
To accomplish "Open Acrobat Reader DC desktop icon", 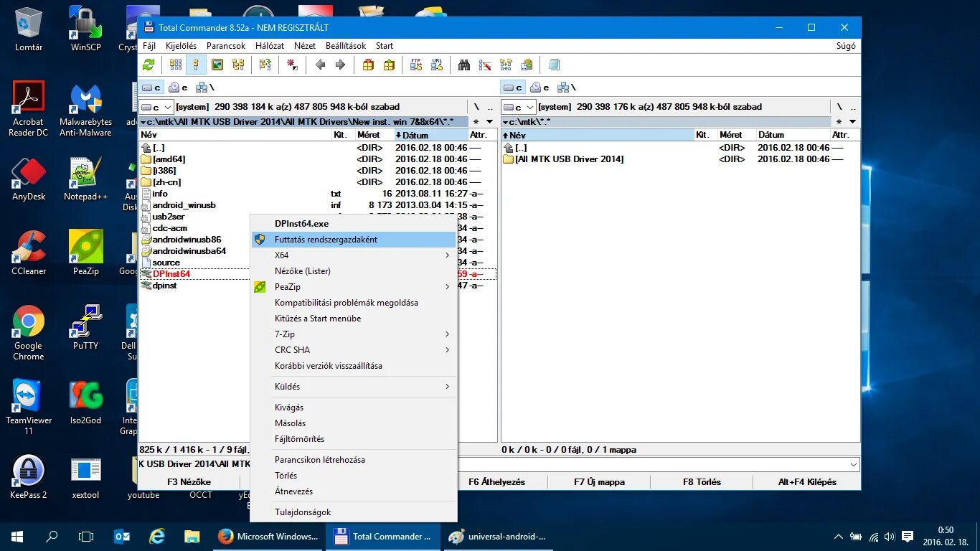I will pyautogui.click(x=29, y=109).
